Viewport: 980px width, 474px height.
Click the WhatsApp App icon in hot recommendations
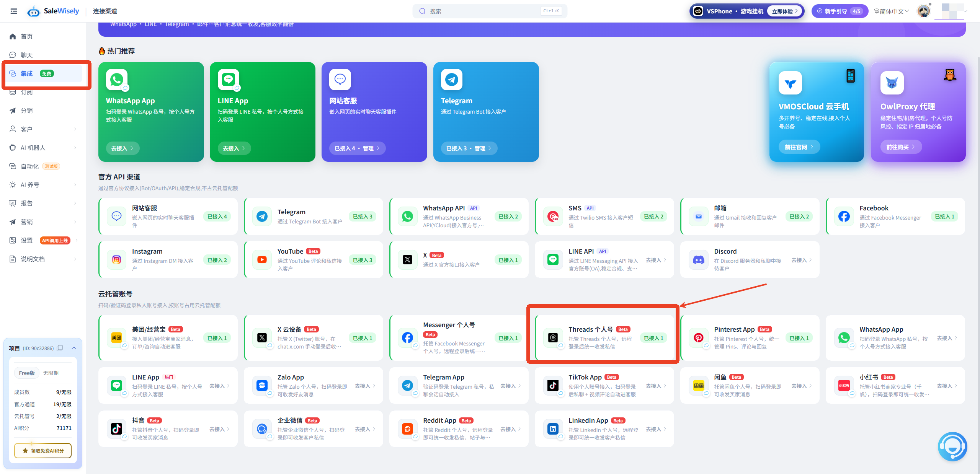(x=117, y=80)
